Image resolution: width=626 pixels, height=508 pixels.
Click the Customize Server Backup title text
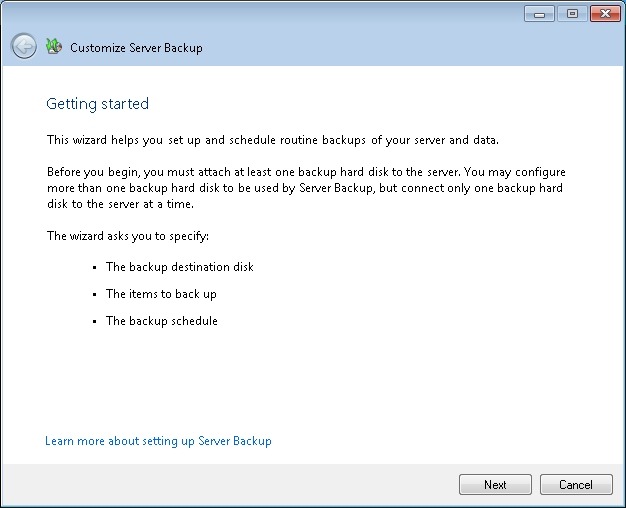point(136,47)
